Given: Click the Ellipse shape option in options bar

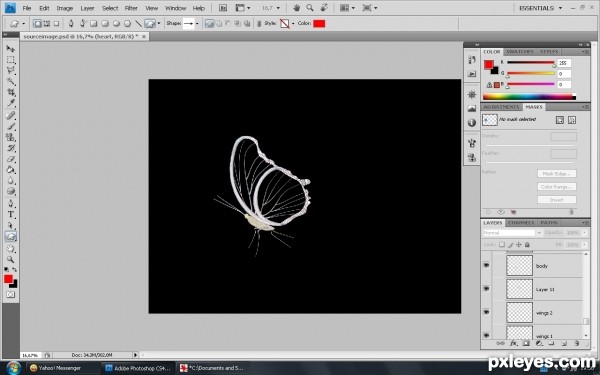Looking at the screenshot, I should pyautogui.click(x=116, y=24).
